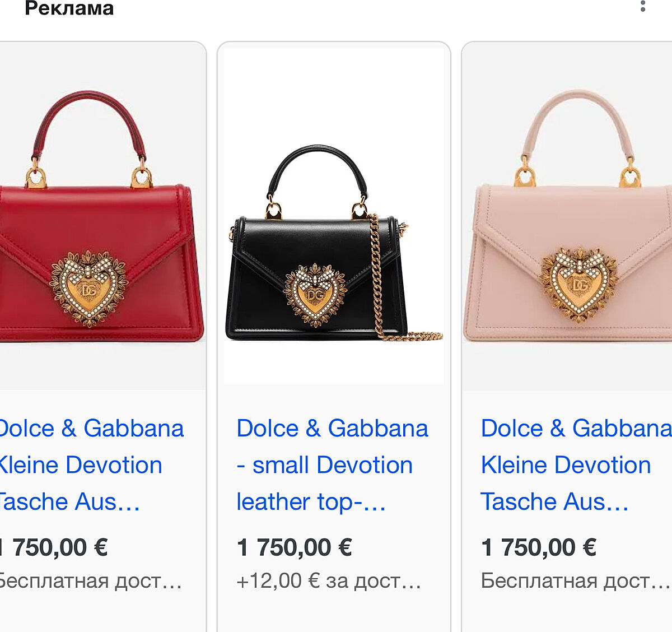The width and height of the screenshot is (672, 632).
Task: Click the Бесплатная дост… text under the red bag
Action: (90, 581)
